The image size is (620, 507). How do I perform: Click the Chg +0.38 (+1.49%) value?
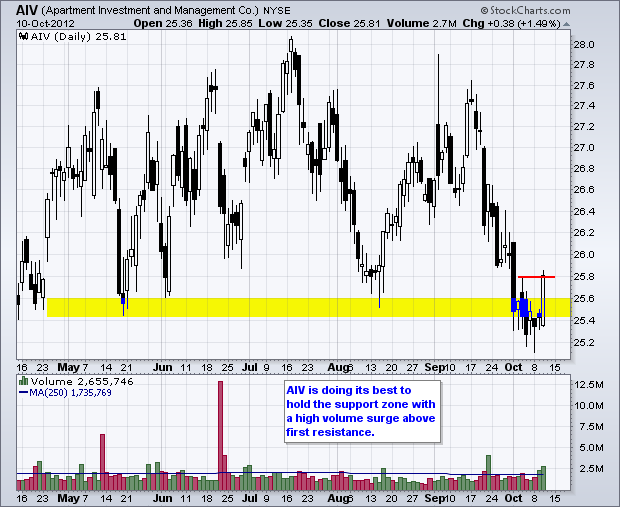[x=512, y=23]
